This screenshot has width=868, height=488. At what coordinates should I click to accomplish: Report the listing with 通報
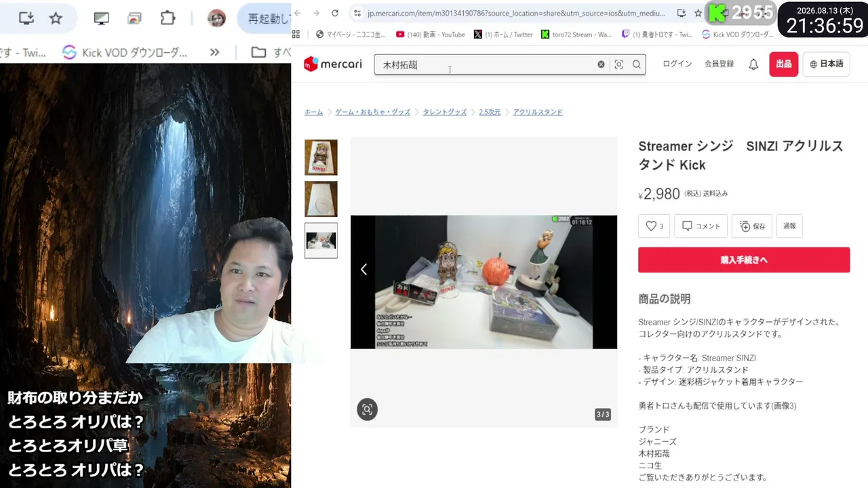pyautogui.click(x=789, y=226)
